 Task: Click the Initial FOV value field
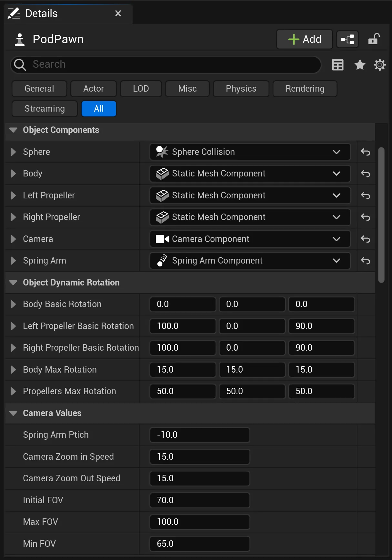click(200, 500)
